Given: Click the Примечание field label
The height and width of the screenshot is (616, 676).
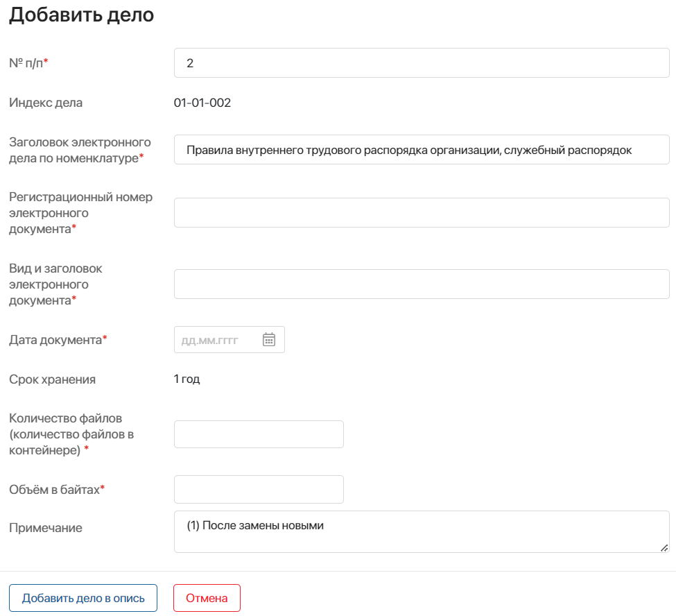Looking at the screenshot, I should [x=45, y=528].
